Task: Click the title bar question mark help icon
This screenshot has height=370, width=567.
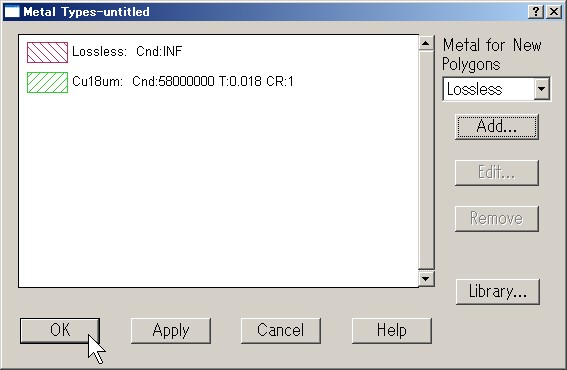Action: [x=536, y=12]
